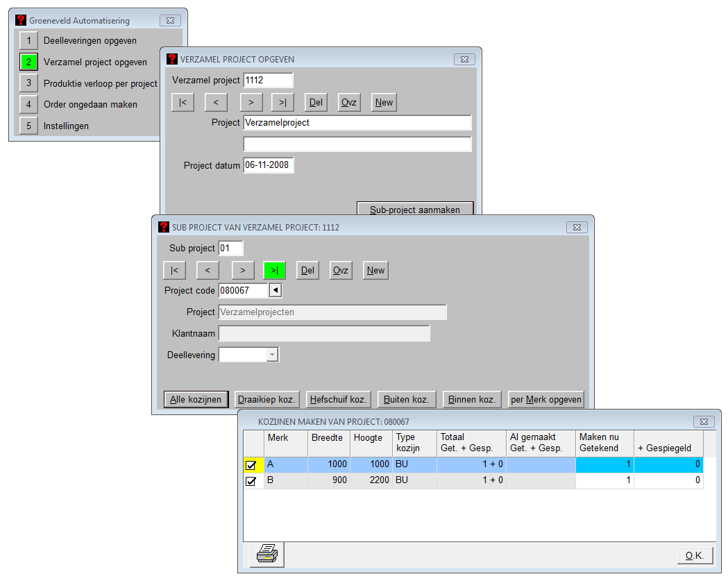The height and width of the screenshot is (581, 728).
Task: Open menu item 5 Instellingen
Action: pyautogui.click(x=28, y=126)
